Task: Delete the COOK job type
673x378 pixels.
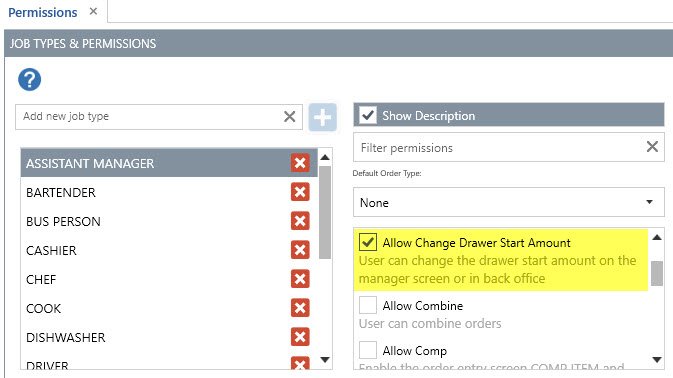Action: pyautogui.click(x=300, y=308)
